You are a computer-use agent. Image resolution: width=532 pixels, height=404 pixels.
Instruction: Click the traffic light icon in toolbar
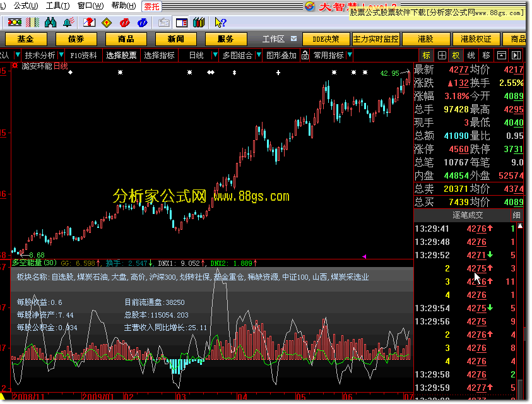tap(15, 23)
